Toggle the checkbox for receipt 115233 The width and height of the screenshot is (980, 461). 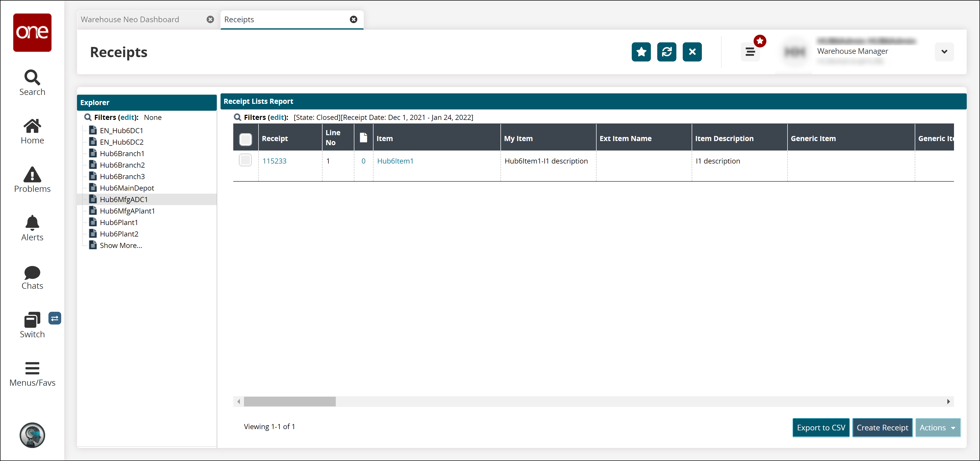point(246,161)
